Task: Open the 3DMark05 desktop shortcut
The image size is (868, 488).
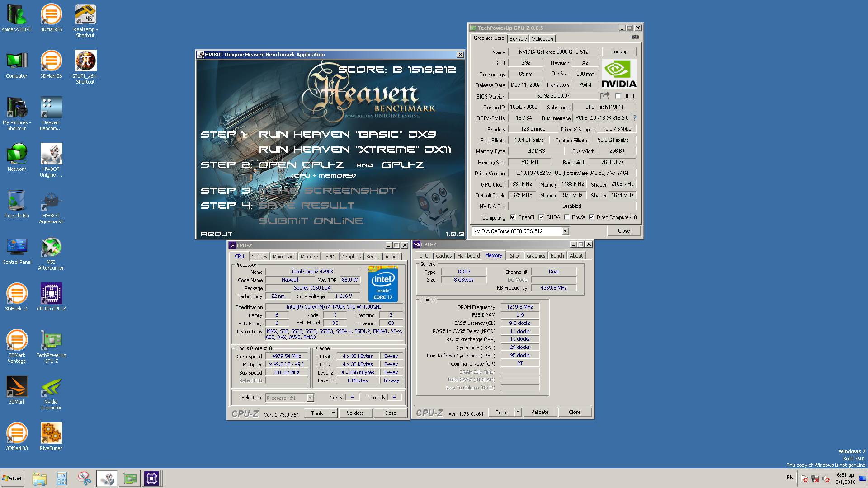Action: point(51,18)
